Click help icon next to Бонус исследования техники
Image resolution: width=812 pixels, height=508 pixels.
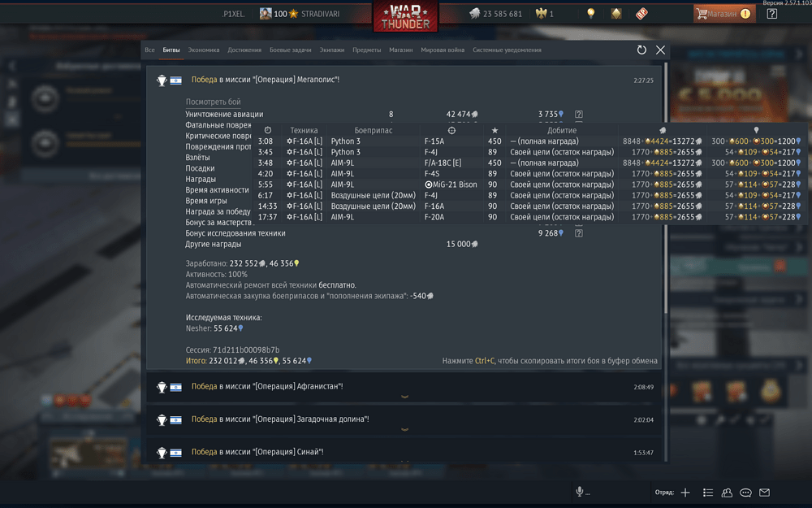pos(578,233)
